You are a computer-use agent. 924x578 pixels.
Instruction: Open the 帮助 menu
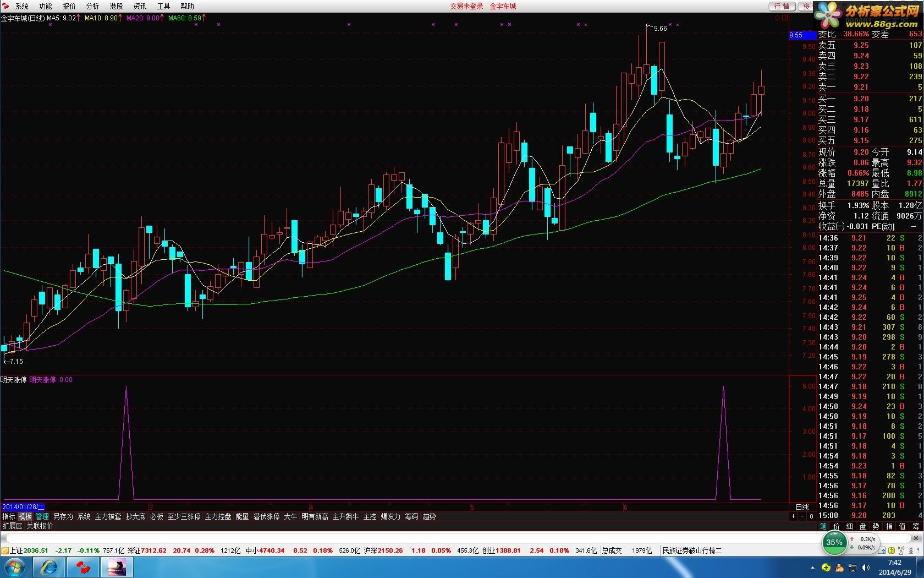(188, 6)
